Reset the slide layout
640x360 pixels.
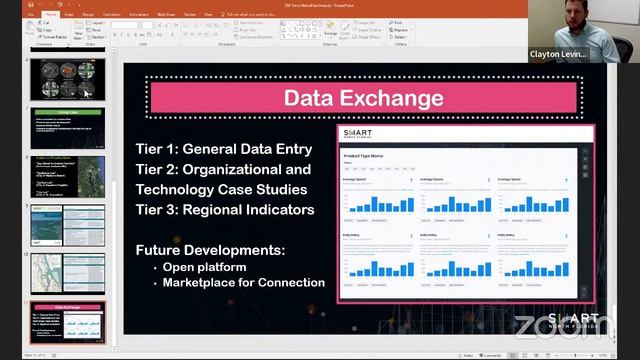coord(94,30)
